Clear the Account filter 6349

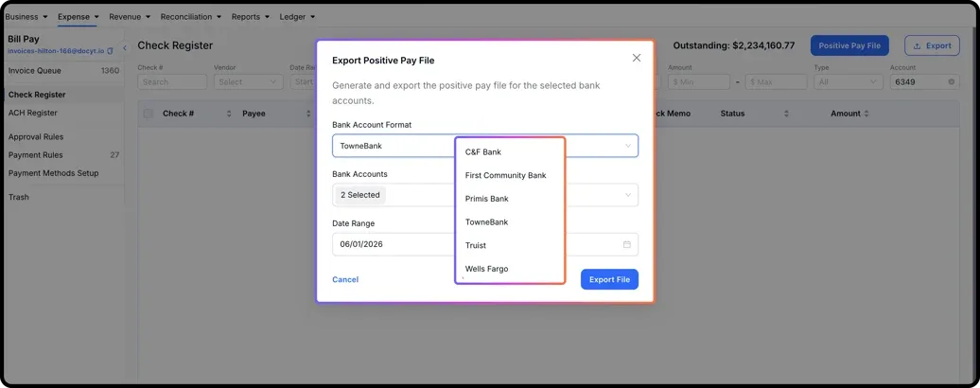(952, 81)
